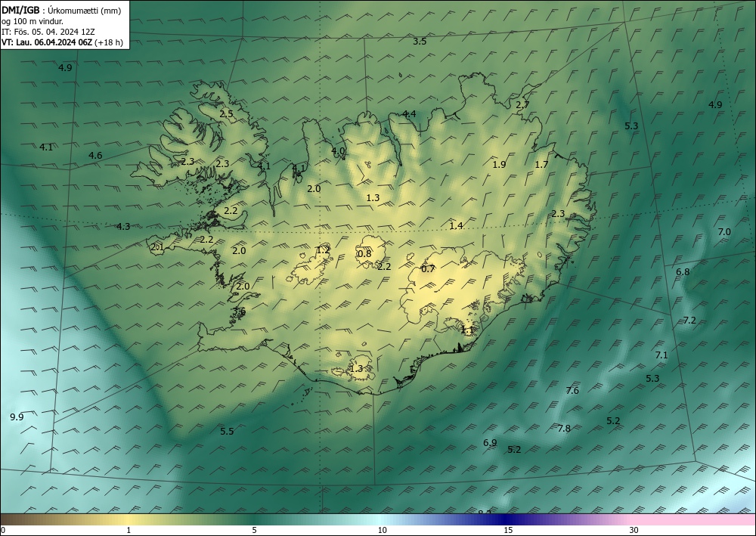Click the '30' tick label on the color scale
This screenshot has height=536, width=756.
[x=634, y=531]
